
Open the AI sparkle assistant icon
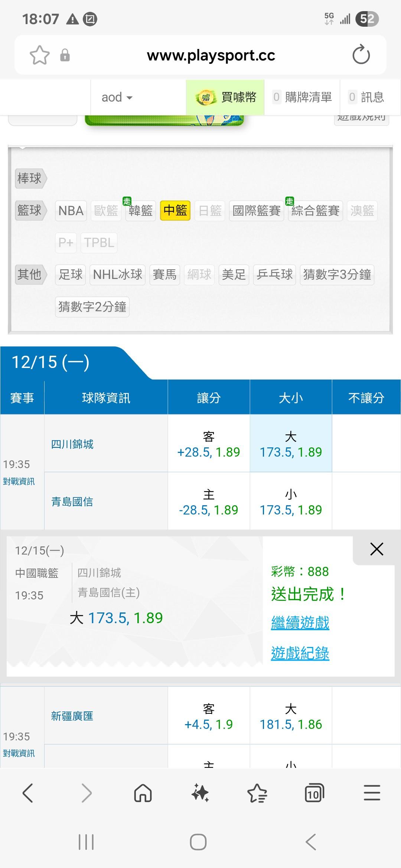(x=200, y=793)
